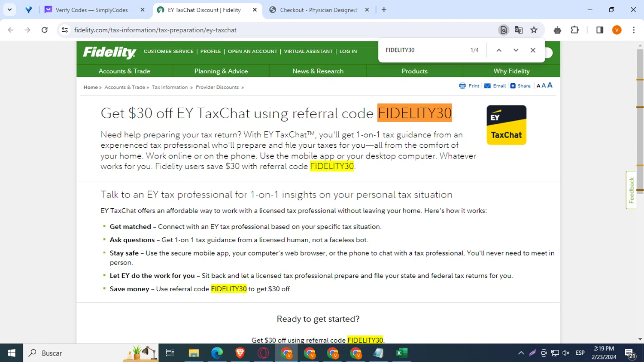Image resolution: width=644 pixels, height=362 pixels.
Task: Toggle the browser side panel
Action: [600, 30]
